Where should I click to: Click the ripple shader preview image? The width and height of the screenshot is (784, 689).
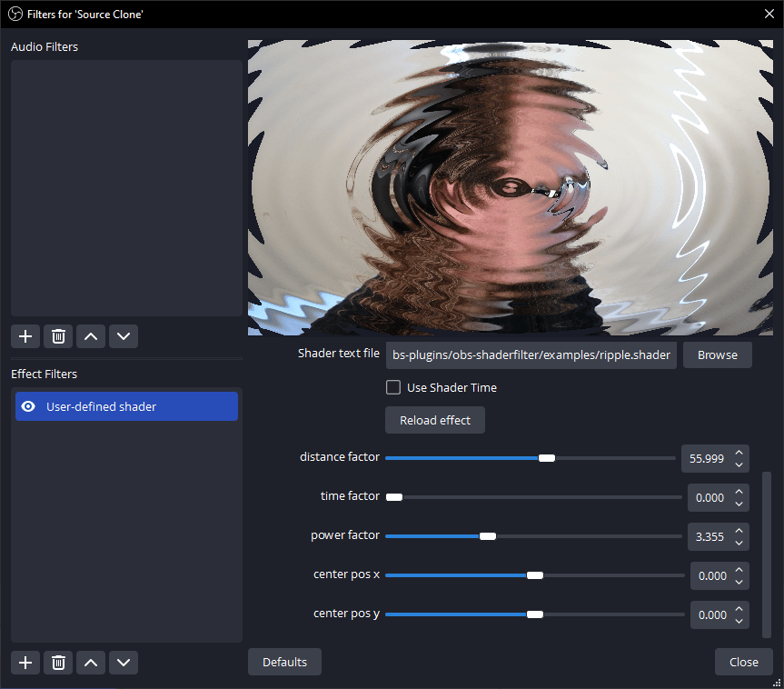point(511,187)
